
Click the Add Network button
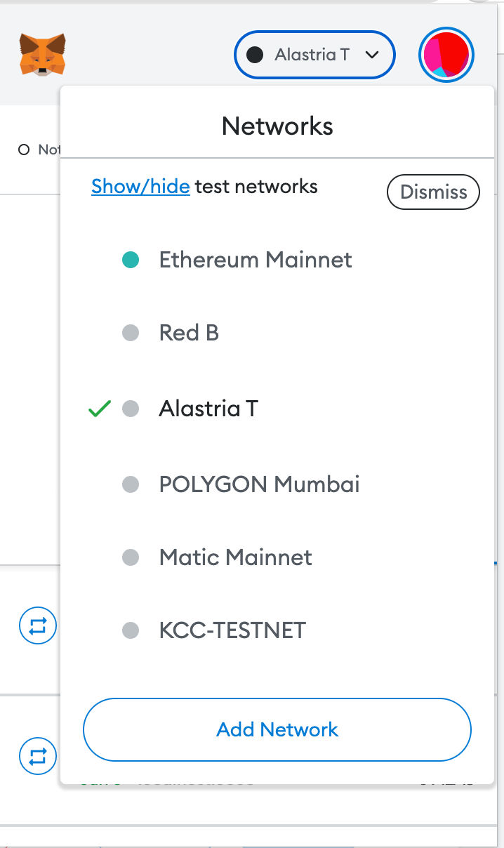pos(277,729)
